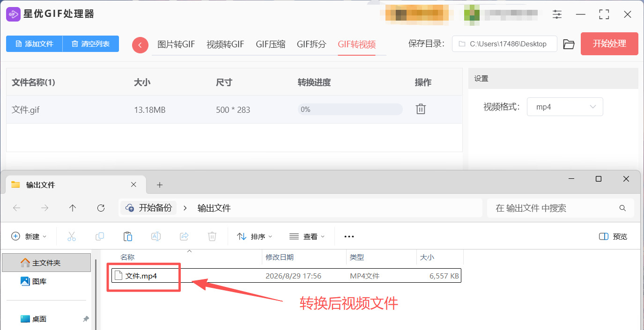Select the GIF转视频 tab

click(x=357, y=44)
